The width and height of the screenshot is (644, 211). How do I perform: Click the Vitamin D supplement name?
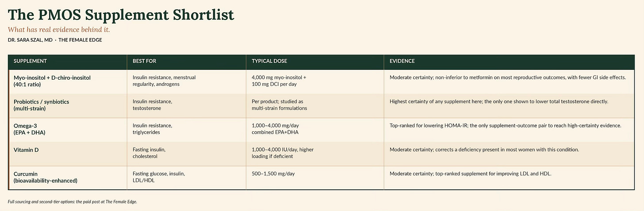(x=26, y=150)
